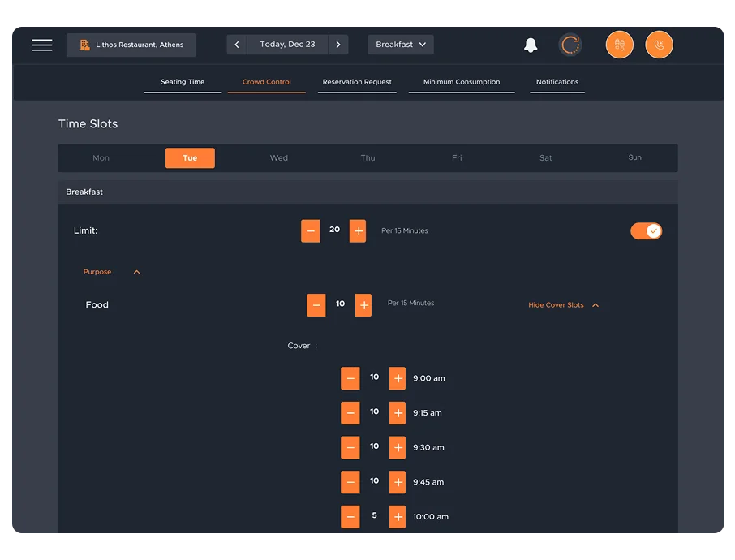Image resolution: width=735 pixels, height=560 pixels.
Task: Click the orange walk-in footprints button
Action: (619, 45)
